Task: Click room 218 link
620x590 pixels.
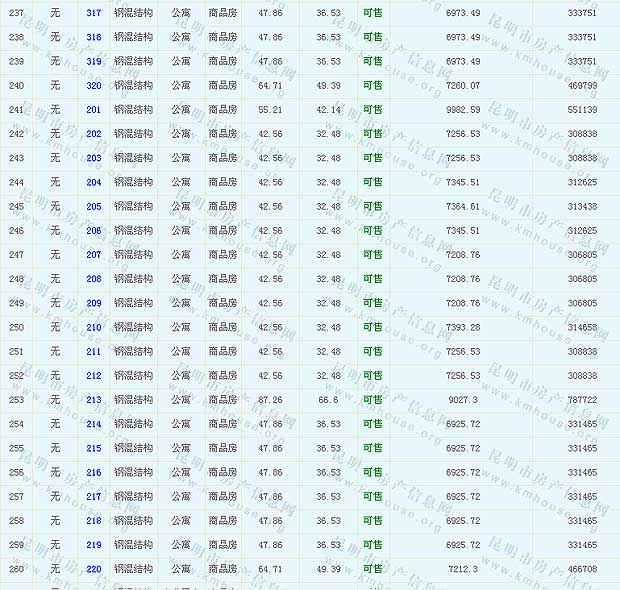Action: (x=94, y=521)
